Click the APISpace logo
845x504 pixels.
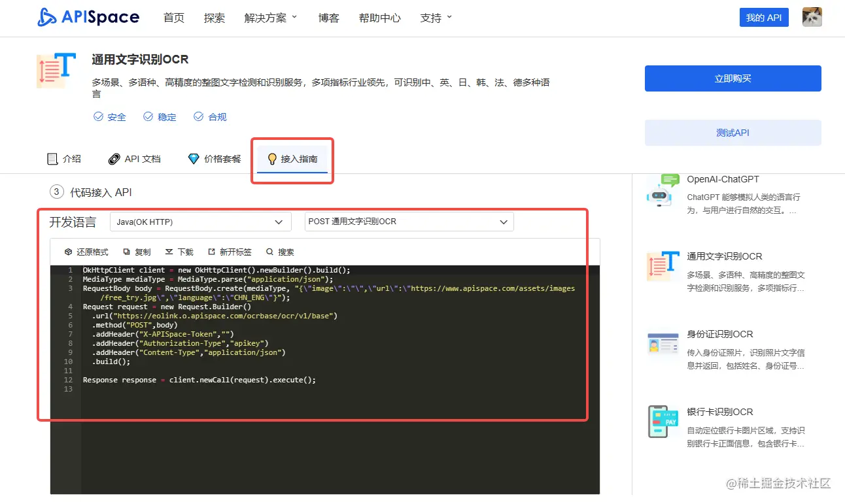pos(88,18)
